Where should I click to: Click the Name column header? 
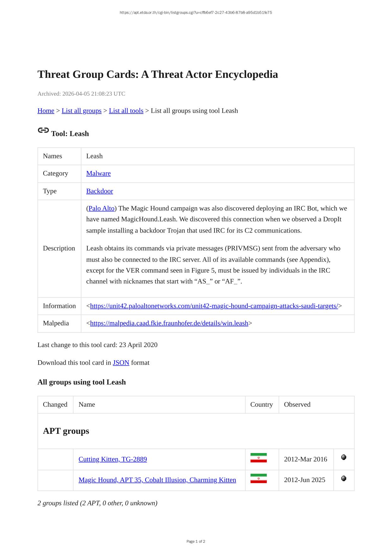pos(87,404)
